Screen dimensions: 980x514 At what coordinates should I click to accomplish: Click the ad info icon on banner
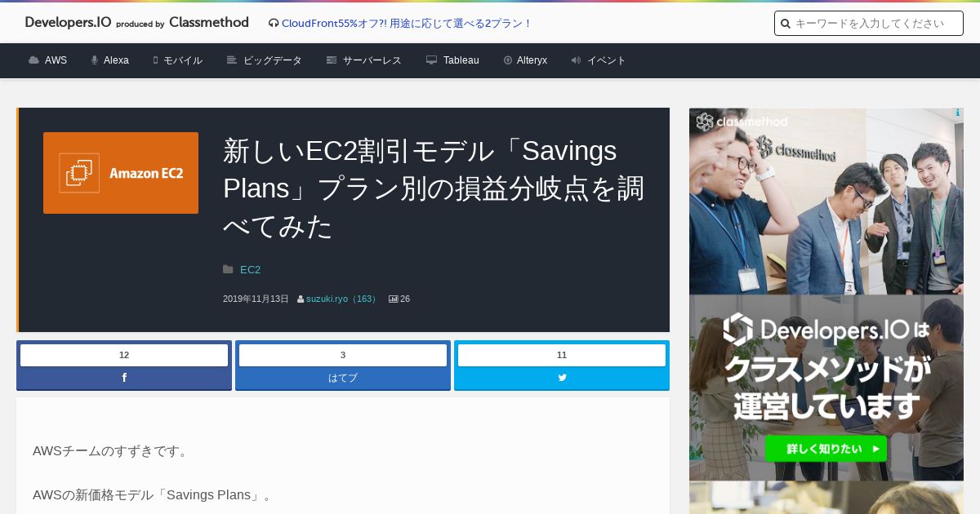tap(957, 113)
